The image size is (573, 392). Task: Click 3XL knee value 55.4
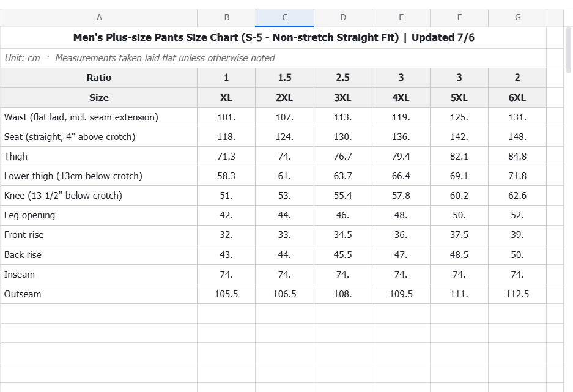tap(343, 196)
